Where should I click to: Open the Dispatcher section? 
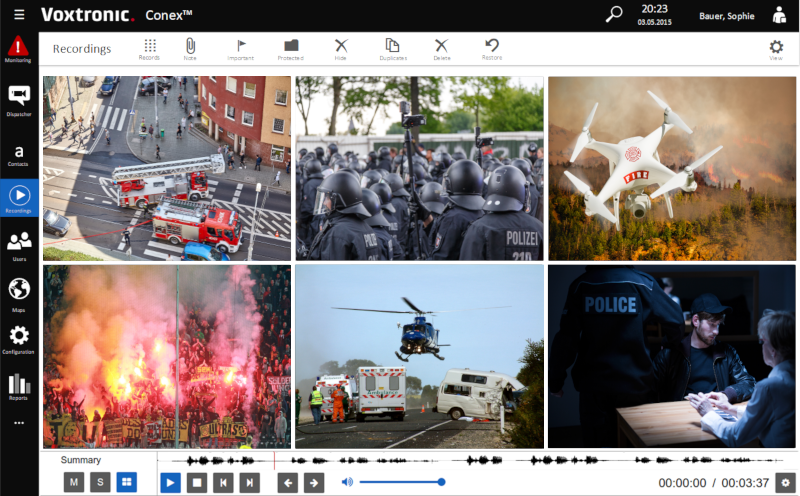(x=18, y=100)
